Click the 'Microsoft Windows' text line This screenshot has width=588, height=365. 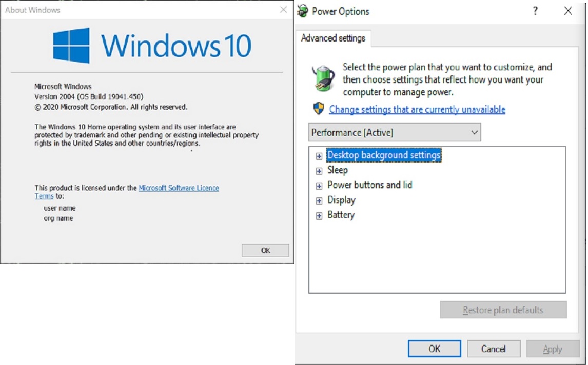coord(63,86)
